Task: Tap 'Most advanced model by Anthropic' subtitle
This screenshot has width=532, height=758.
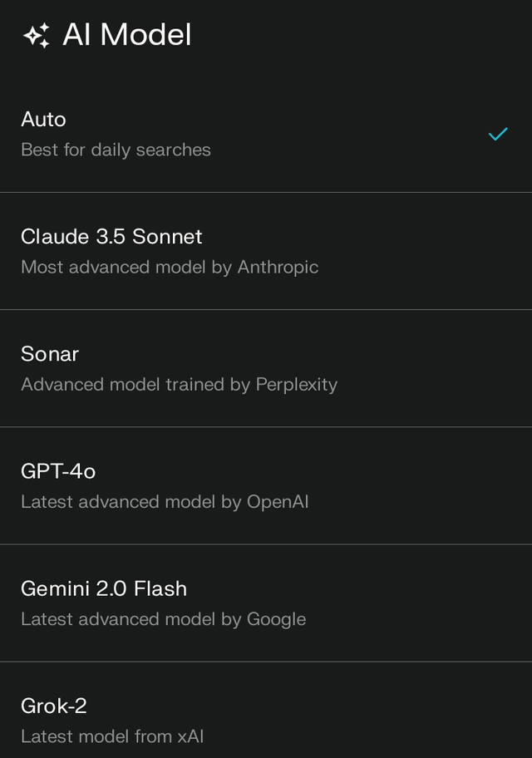Action: tap(170, 268)
